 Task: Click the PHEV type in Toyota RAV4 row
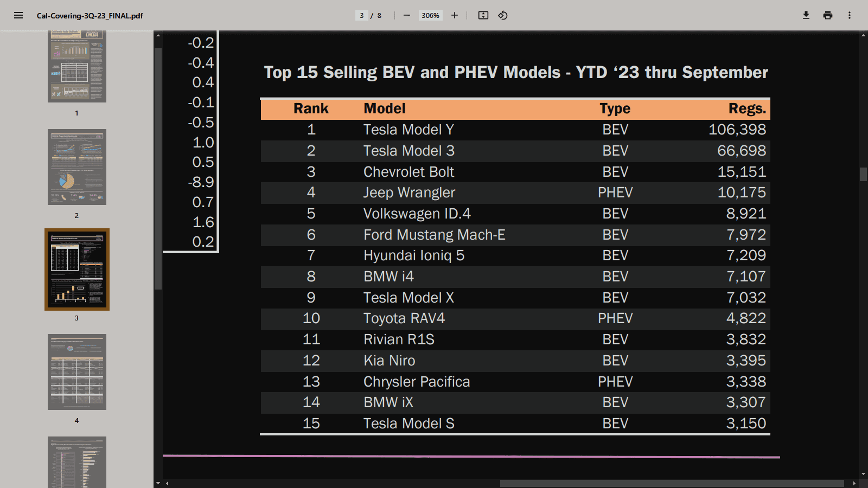coord(615,318)
